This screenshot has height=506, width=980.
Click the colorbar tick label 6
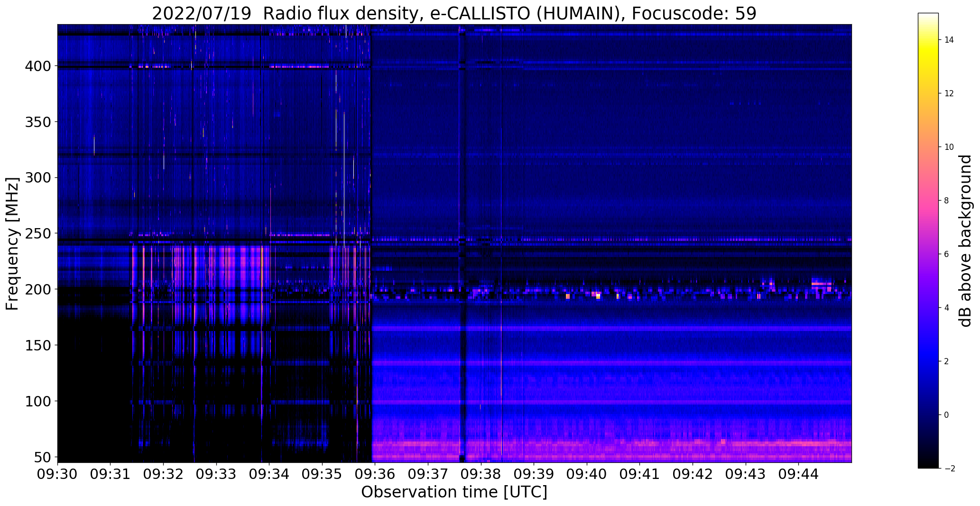pos(946,254)
